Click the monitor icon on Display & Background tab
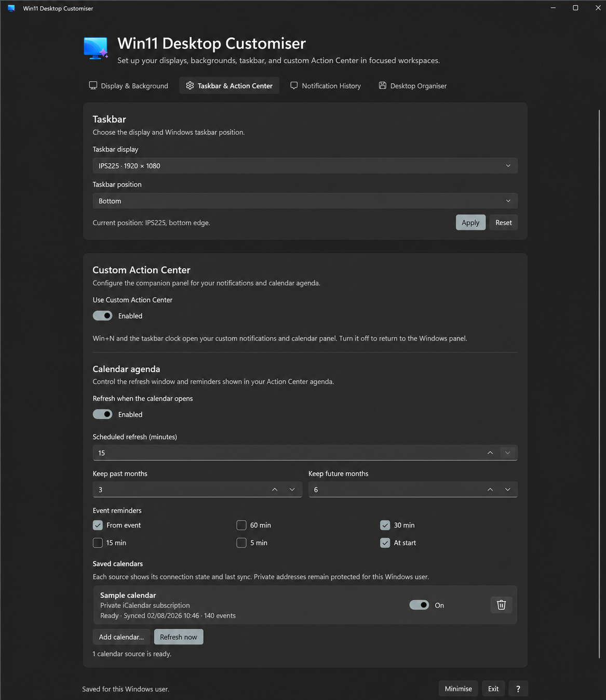606x700 pixels. (93, 85)
